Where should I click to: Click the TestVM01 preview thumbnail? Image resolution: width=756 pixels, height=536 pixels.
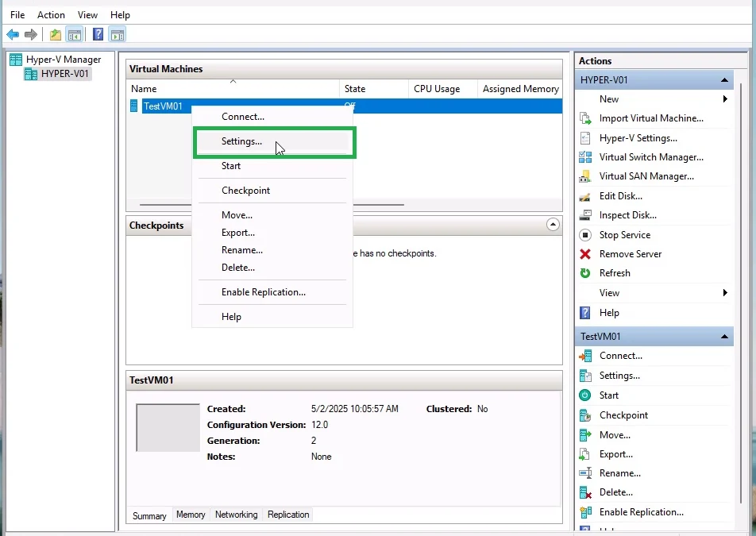(x=168, y=427)
